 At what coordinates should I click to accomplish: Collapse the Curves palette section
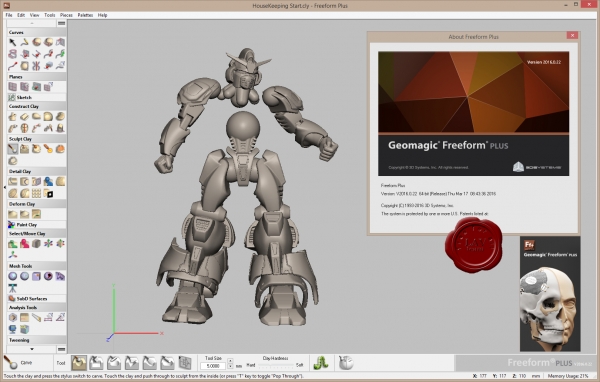[x=37, y=33]
